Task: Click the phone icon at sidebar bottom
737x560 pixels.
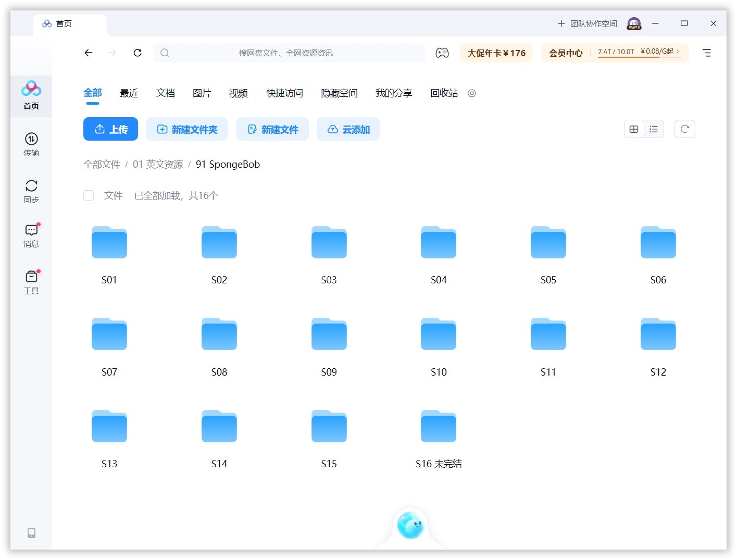Action: (x=31, y=532)
